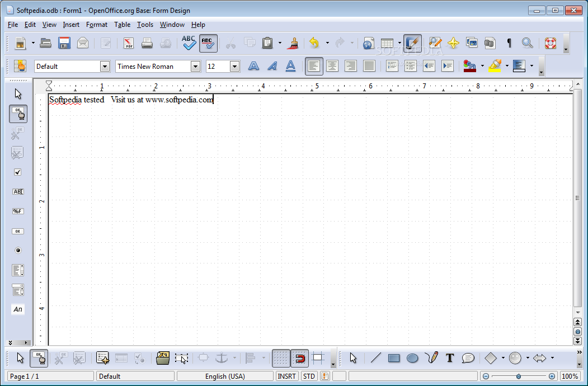The height and width of the screenshot is (386, 588).
Task: Toggle Display Grid in bottom toolbar
Action: pos(281,358)
